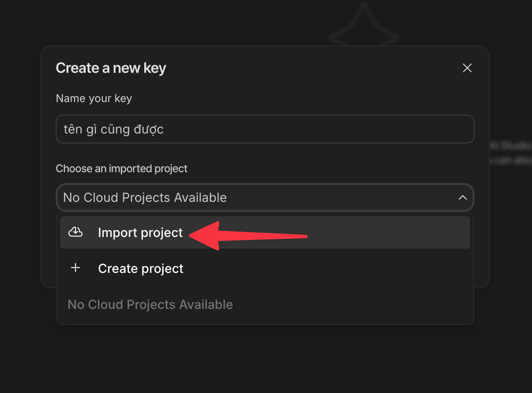This screenshot has width=532, height=393.
Task: Click the empty right side of the Import project row
Action: pos(386,232)
